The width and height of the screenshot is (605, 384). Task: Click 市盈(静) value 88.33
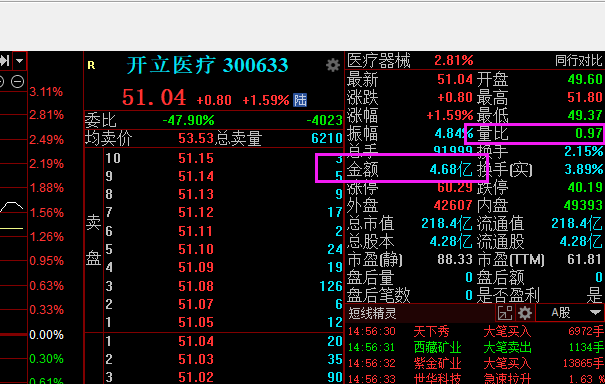tap(455, 259)
